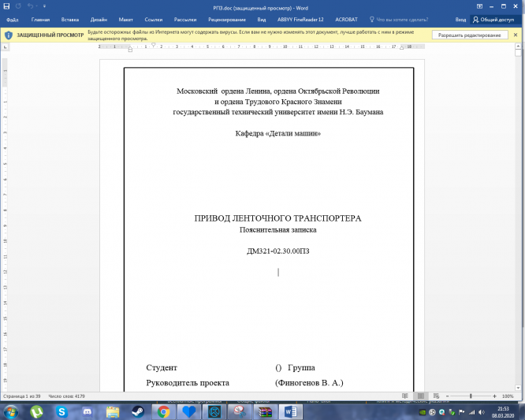Open the Windows Start button
This screenshot has height=420, width=525.
click(x=11, y=411)
